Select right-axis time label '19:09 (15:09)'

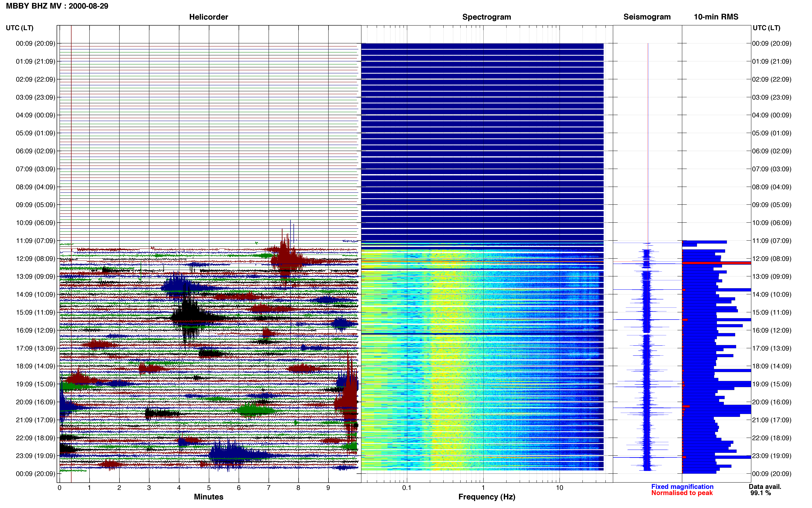[772, 384]
